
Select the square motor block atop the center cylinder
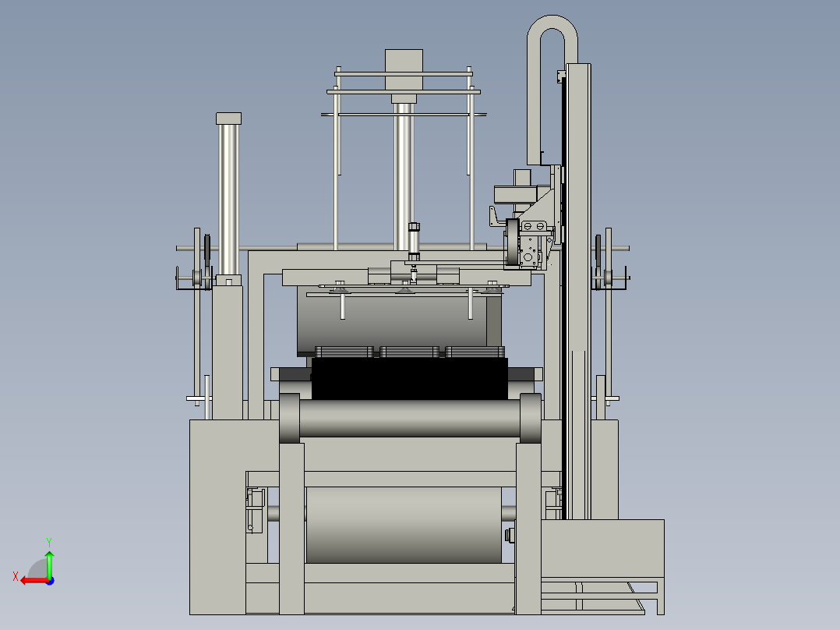404,69
